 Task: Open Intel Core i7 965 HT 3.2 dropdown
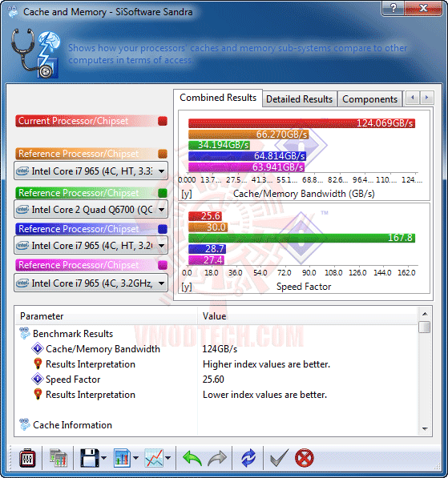coord(91,245)
